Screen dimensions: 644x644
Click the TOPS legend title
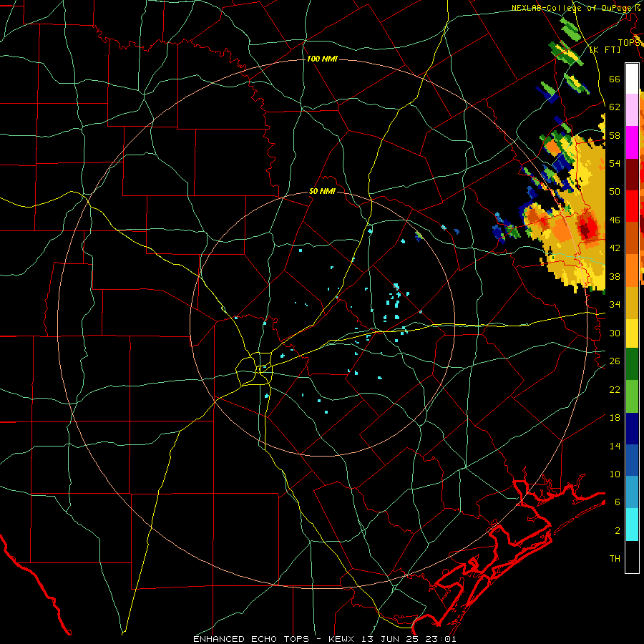click(x=629, y=42)
